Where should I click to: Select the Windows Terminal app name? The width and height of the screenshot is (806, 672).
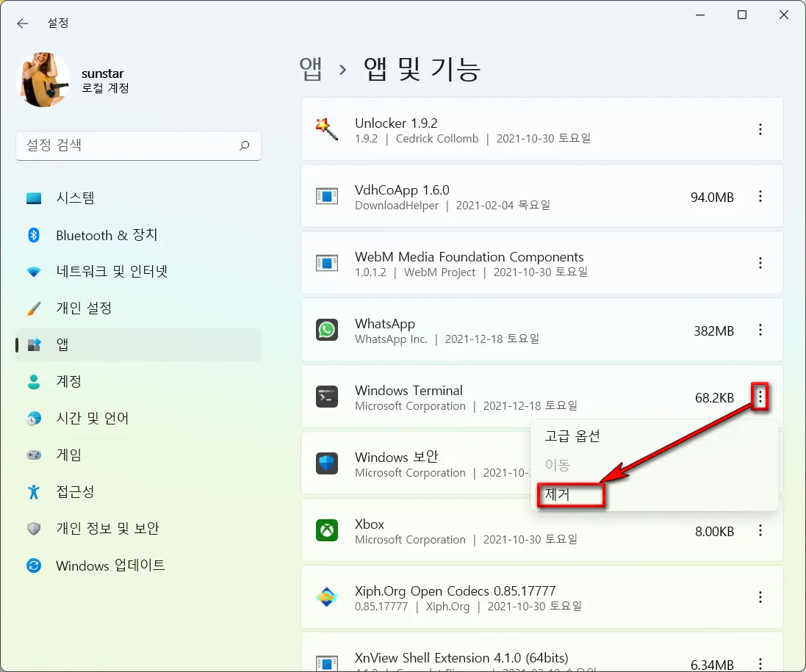409,391
